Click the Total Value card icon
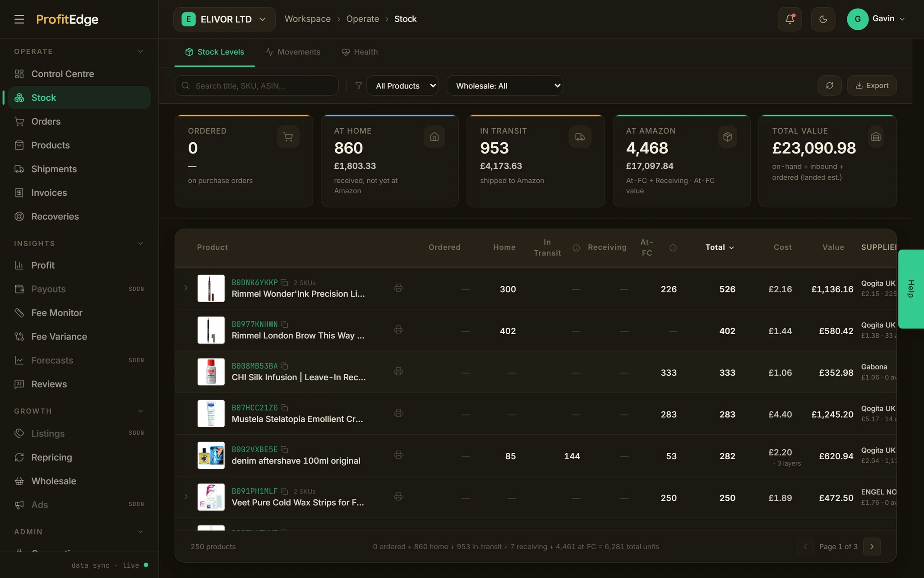Screen dimensions: 924x578 coord(876,137)
